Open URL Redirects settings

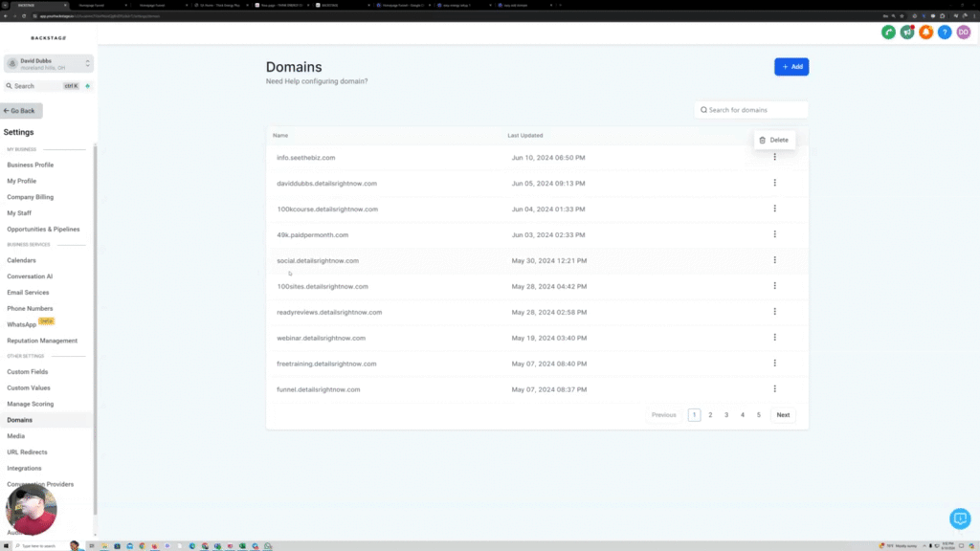pyautogui.click(x=27, y=452)
